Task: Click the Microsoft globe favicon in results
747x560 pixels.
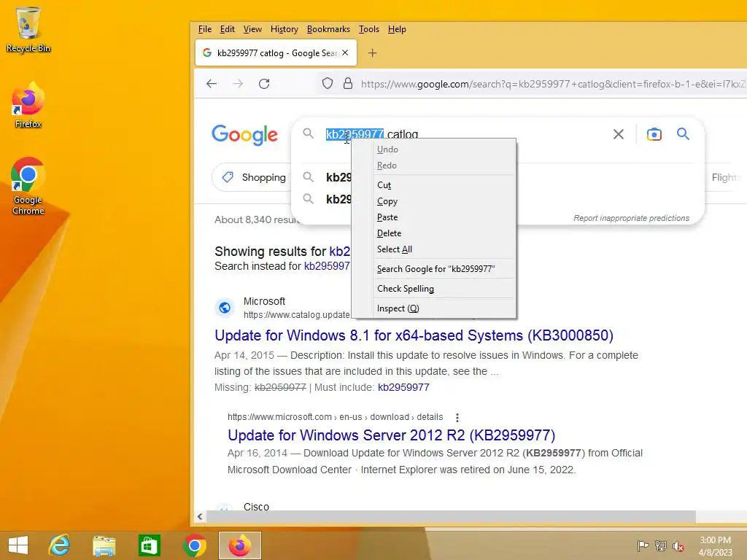Action: point(225,308)
